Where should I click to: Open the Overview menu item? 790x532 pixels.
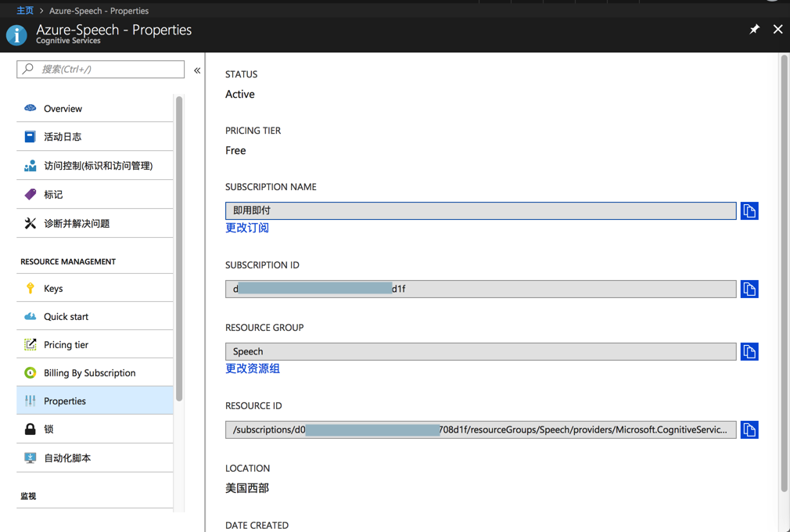coord(63,109)
